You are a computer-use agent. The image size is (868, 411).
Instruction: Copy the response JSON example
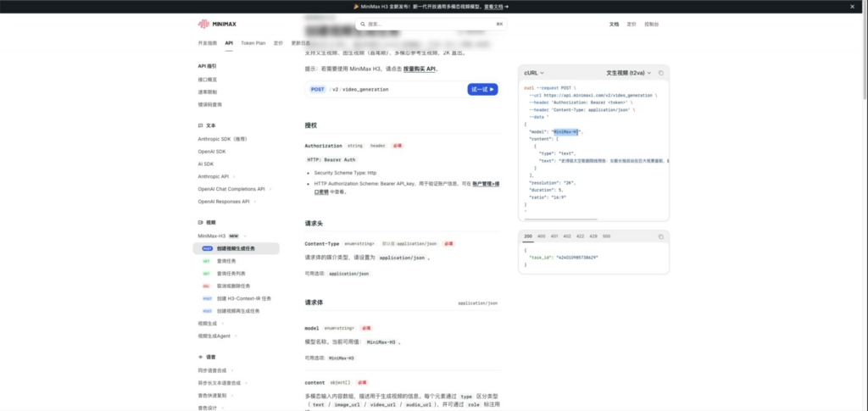pos(661,236)
